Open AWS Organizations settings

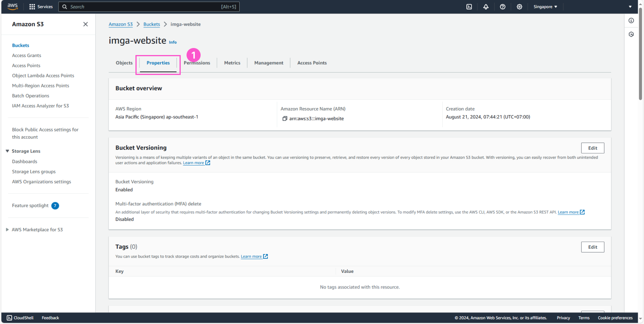(x=41, y=182)
